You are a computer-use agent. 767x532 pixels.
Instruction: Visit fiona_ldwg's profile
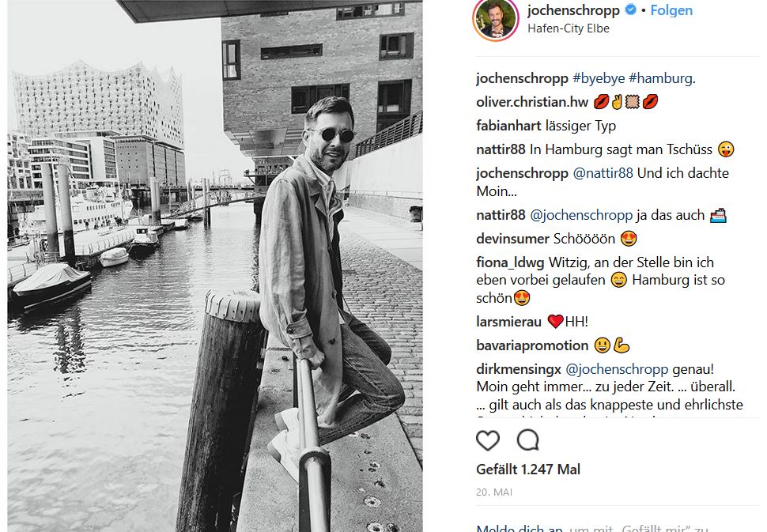point(510,262)
